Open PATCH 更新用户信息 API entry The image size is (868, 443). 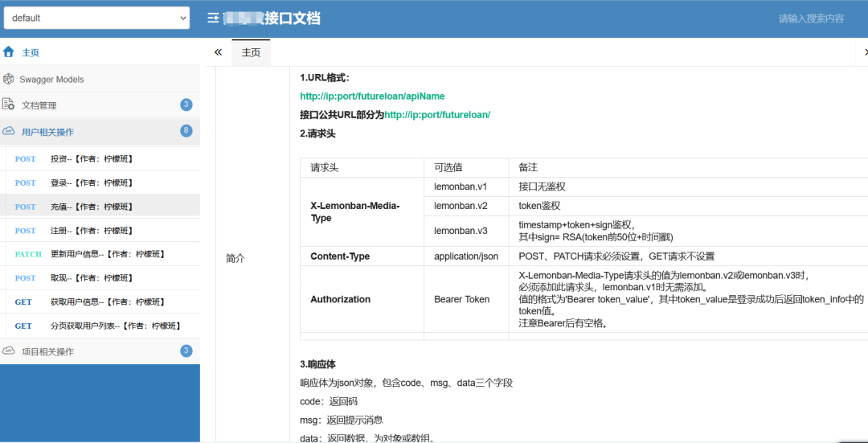(100, 254)
